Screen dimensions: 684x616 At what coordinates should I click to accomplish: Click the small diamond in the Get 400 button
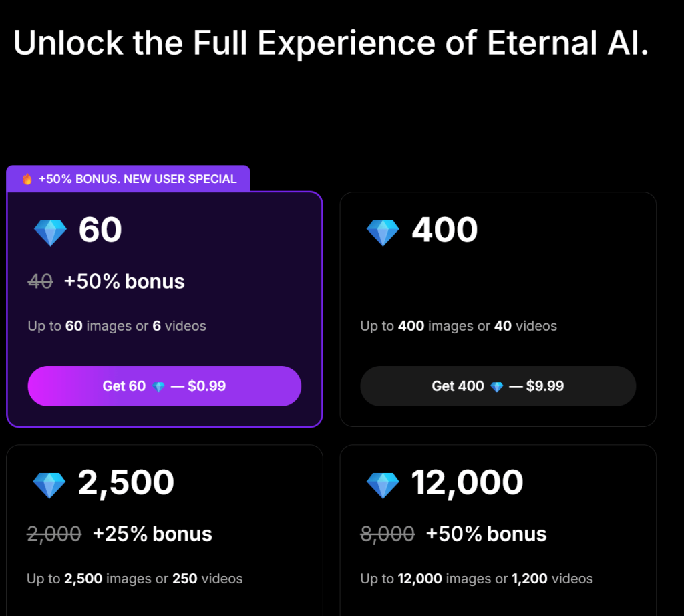pos(496,387)
